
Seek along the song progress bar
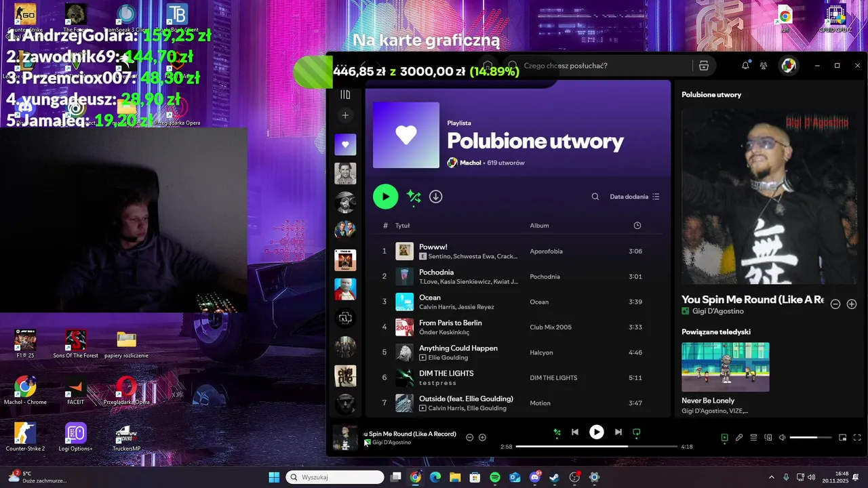[597, 447]
